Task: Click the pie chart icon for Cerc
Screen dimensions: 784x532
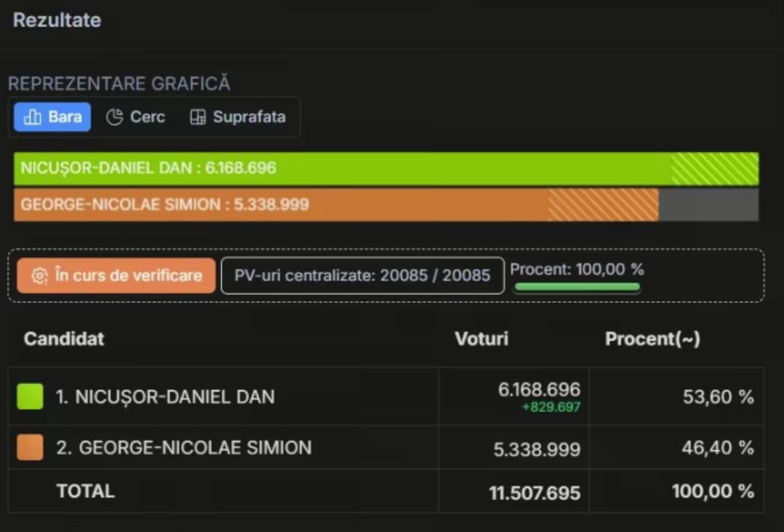Action: 115,118
